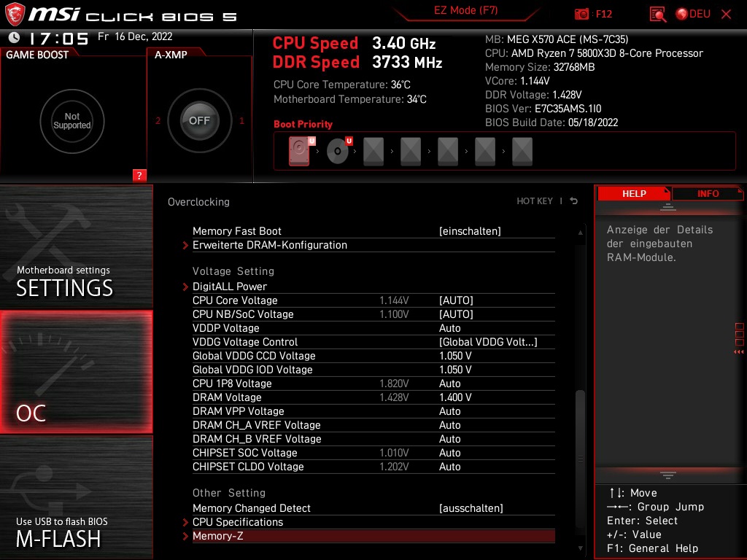Click the clock icon next to the time
Screen dimensions: 747x560
15,37
